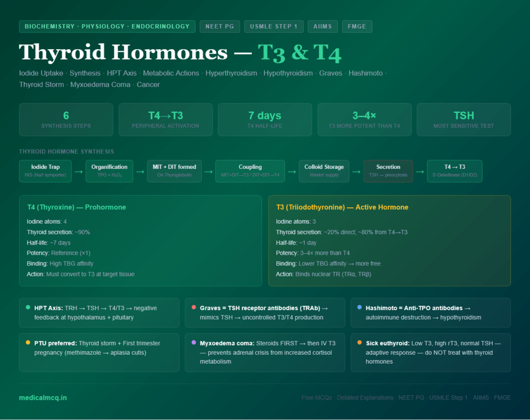Click the pink Graves bullet dot
This screenshot has width=530, height=420.
(x=195, y=308)
